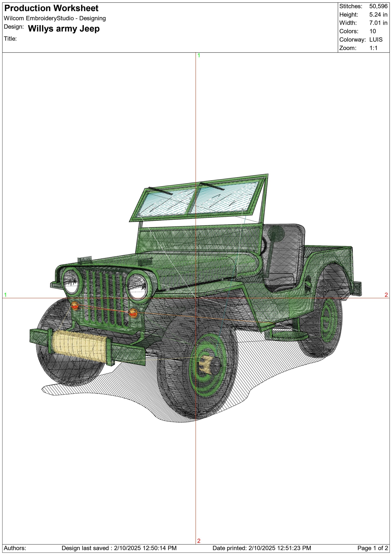Click the colors value '10'
Image resolution: width=392 pixels, height=555 pixels.
click(373, 31)
